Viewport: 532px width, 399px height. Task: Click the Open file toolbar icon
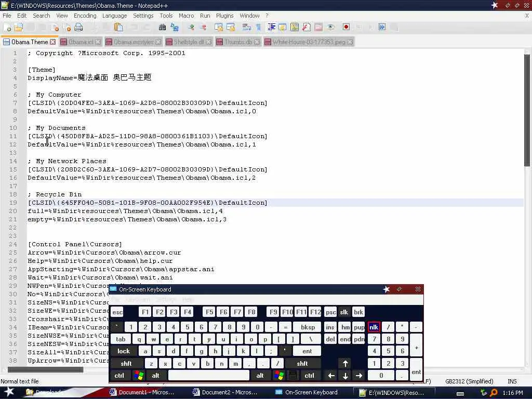(x=18, y=28)
